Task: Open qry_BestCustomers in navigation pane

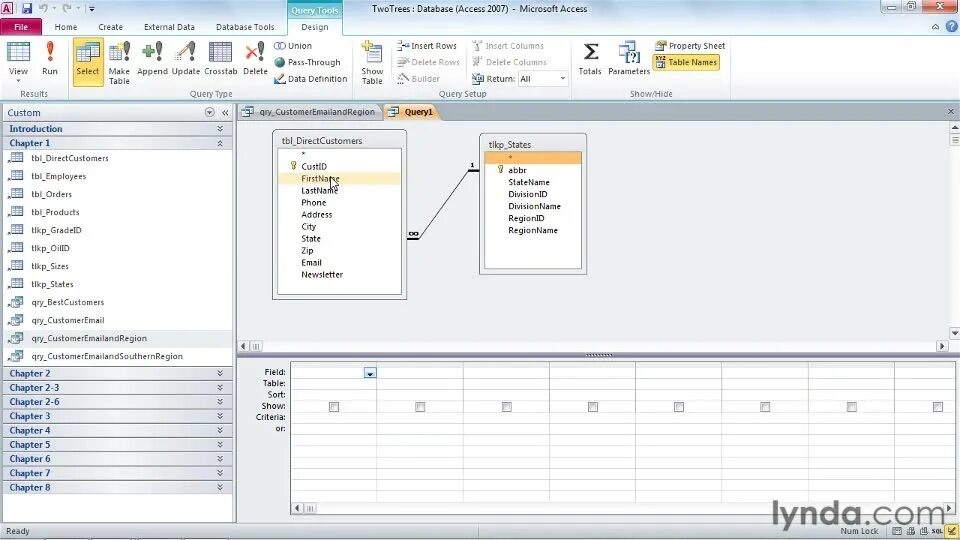Action: (x=67, y=302)
